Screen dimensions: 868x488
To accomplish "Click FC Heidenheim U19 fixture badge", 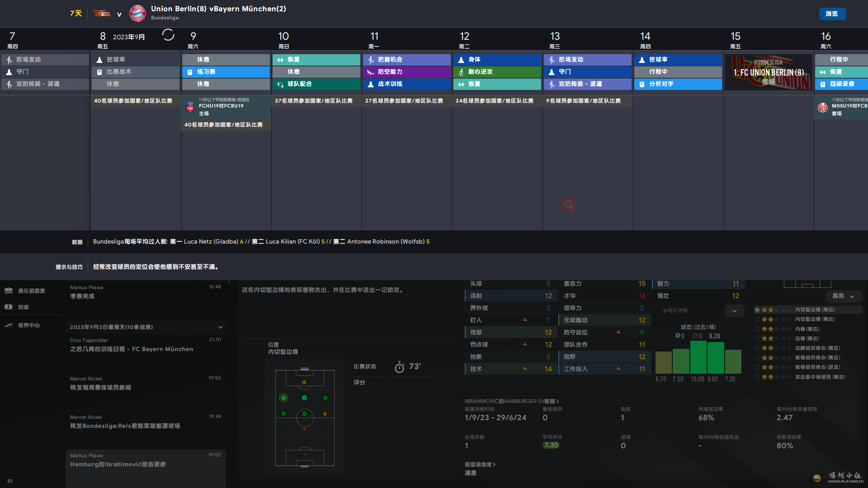I will 190,108.
